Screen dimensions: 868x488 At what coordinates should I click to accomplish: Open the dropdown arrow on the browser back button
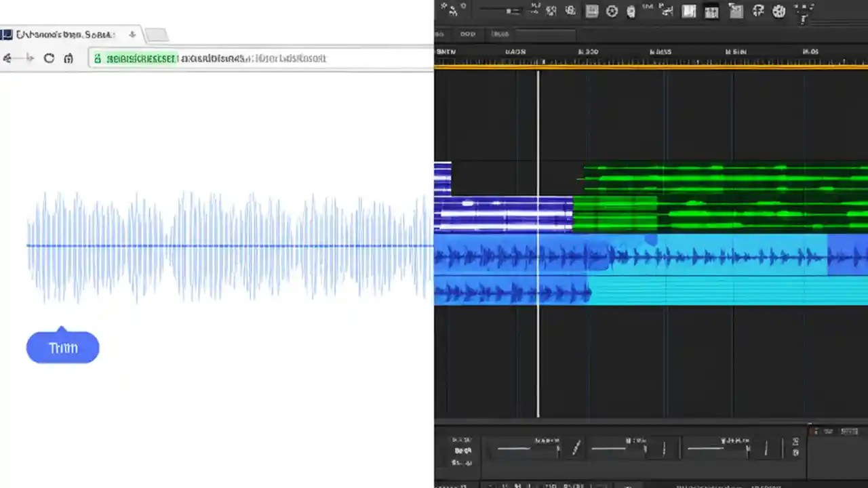pyautogui.click(x=30, y=58)
